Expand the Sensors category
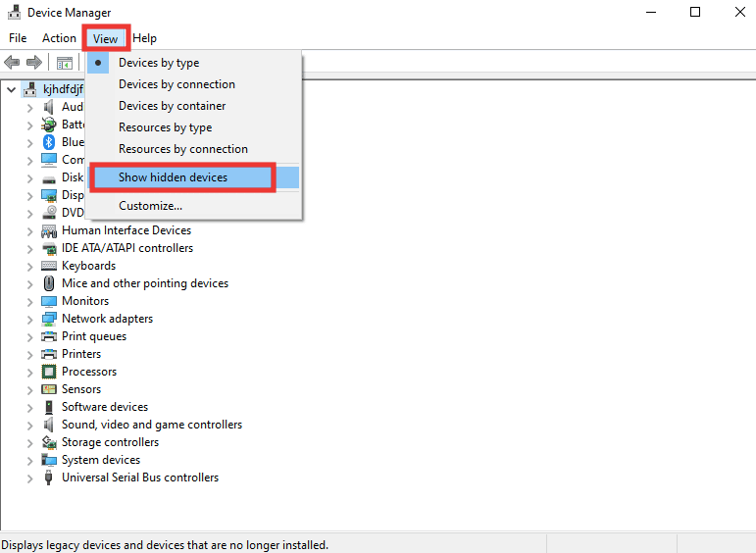The height and width of the screenshot is (553, 756). tap(29, 390)
